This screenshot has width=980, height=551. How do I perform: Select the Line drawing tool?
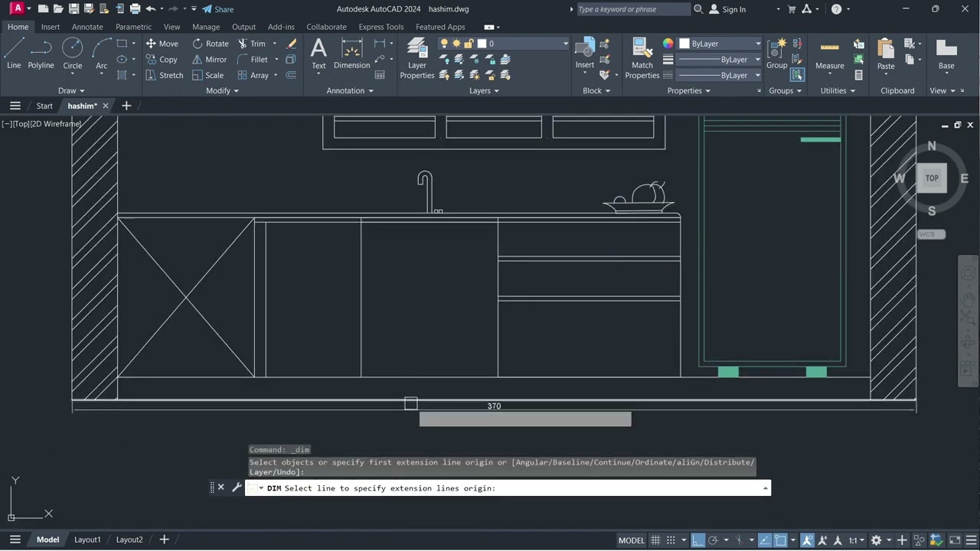[14, 54]
